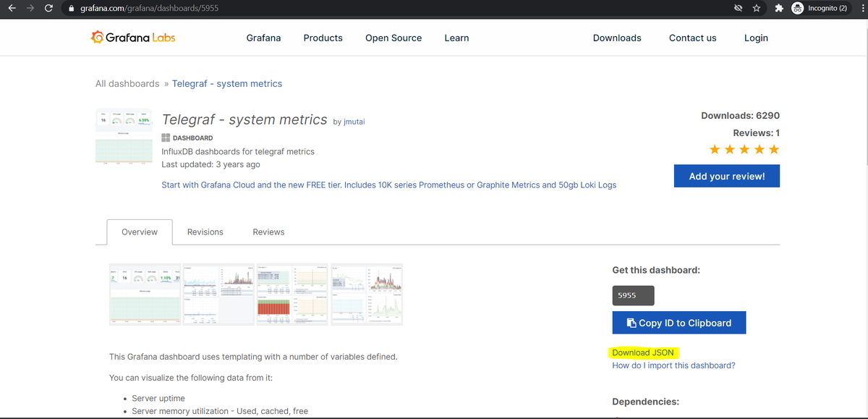
Task: Click the Copy ID to Clipboard button
Action: [x=678, y=322]
